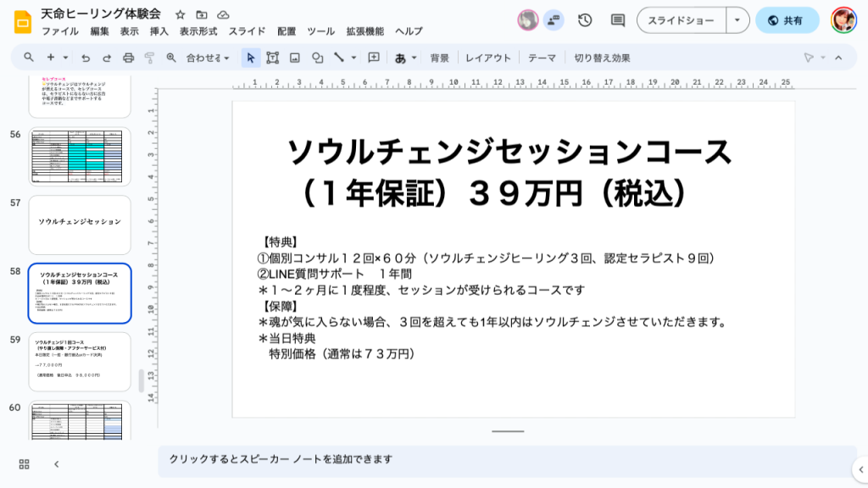This screenshot has width=868, height=488.
Task: Move presentation using the folder icon
Action: click(x=202, y=15)
